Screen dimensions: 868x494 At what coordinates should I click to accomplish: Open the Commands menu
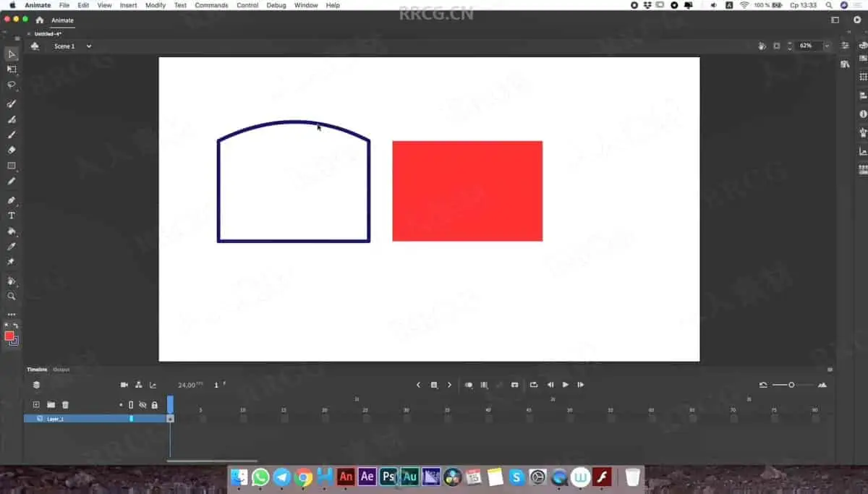(x=211, y=5)
